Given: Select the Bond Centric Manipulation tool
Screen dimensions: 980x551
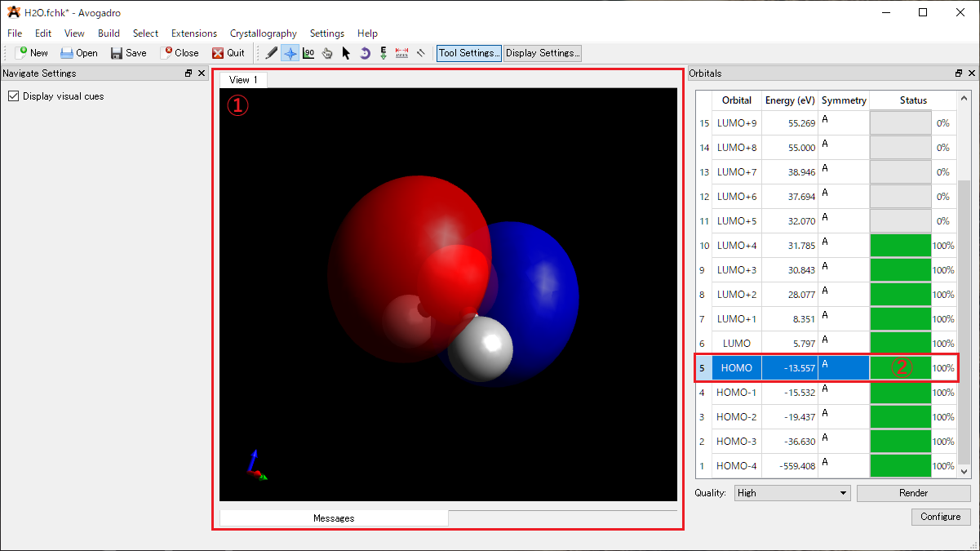Looking at the screenshot, I should coord(308,52).
